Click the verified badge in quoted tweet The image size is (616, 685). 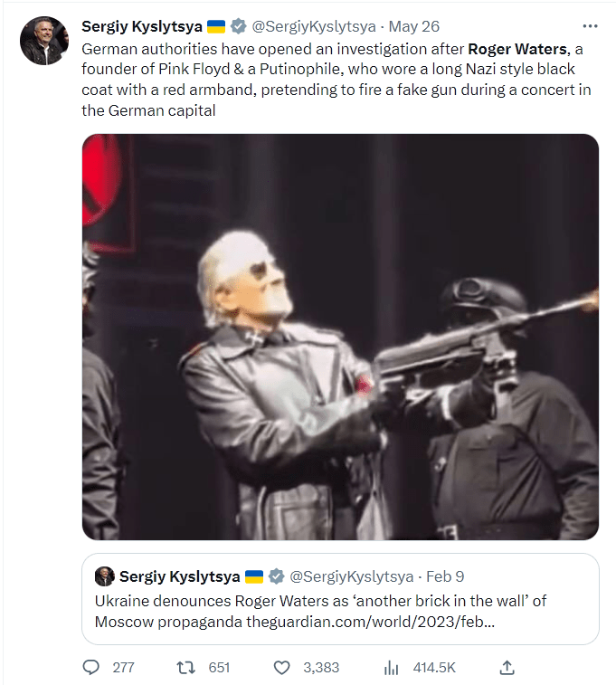coord(276,576)
